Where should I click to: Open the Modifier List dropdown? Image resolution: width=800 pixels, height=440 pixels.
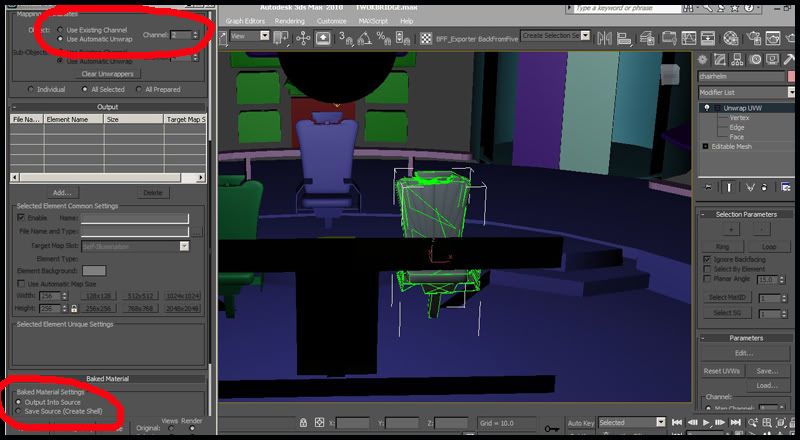[x=746, y=92]
